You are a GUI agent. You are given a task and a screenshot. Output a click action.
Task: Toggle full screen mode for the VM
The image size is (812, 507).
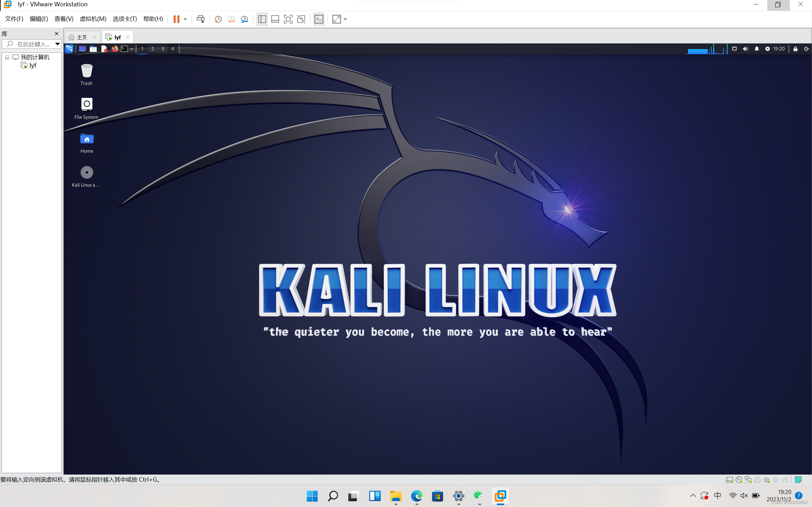[288, 19]
